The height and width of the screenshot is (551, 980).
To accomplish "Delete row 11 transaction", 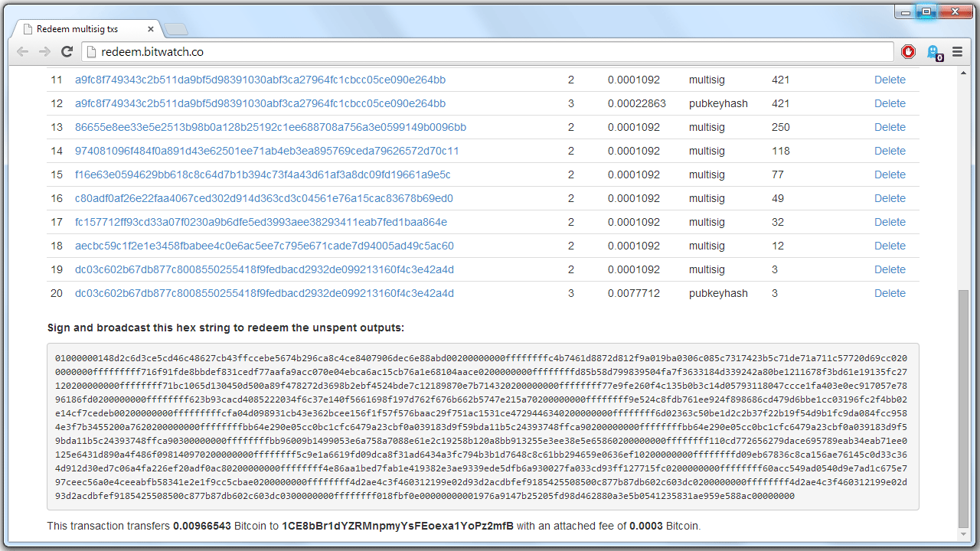I will click(890, 80).
